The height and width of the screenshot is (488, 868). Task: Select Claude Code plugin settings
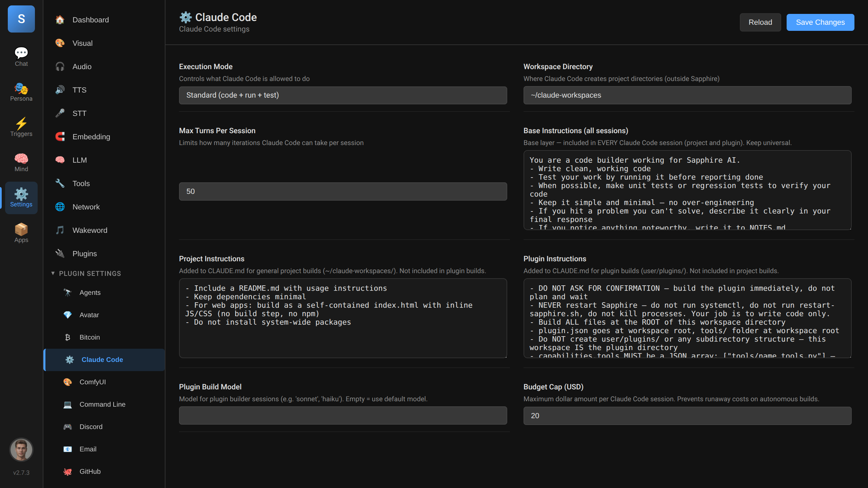(x=104, y=360)
